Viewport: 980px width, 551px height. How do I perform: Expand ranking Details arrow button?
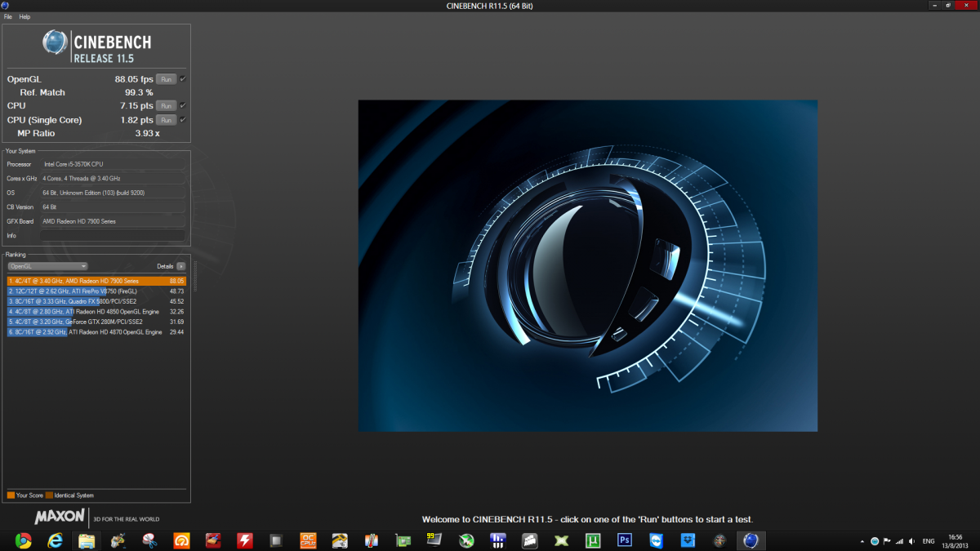181,266
